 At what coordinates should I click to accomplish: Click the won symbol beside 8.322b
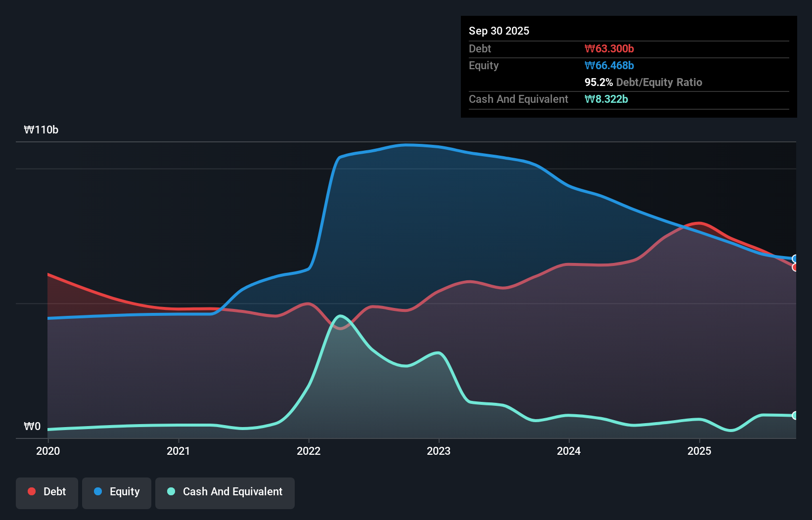[589, 99]
